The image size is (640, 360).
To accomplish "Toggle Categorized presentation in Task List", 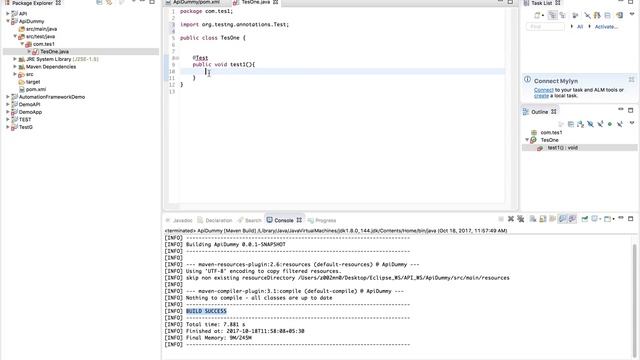I will click(x=553, y=16).
